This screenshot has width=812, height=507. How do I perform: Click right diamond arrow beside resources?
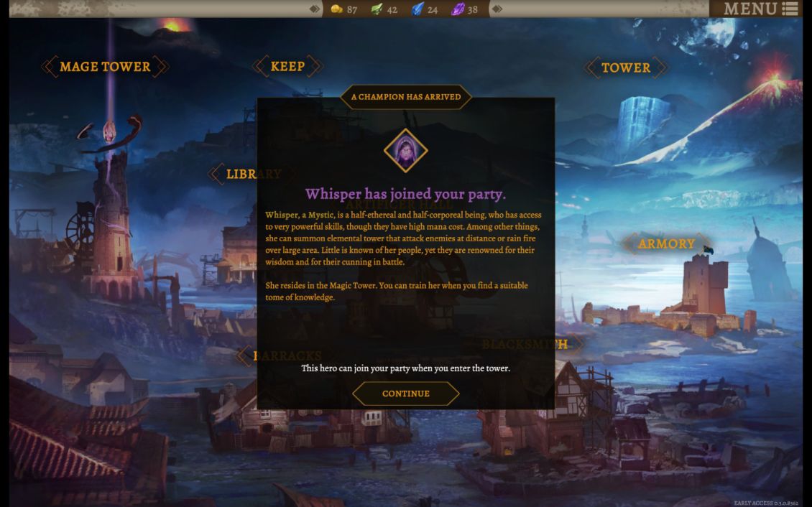coord(497,9)
